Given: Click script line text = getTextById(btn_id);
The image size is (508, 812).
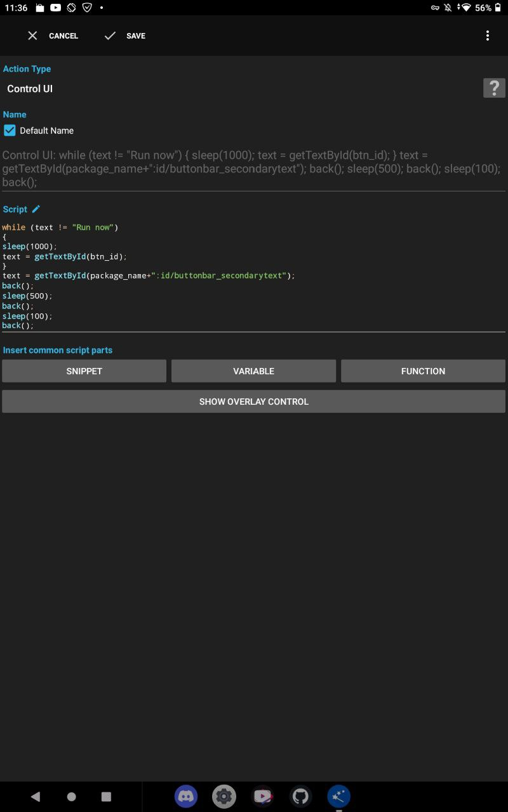Looking at the screenshot, I should (65, 257).
